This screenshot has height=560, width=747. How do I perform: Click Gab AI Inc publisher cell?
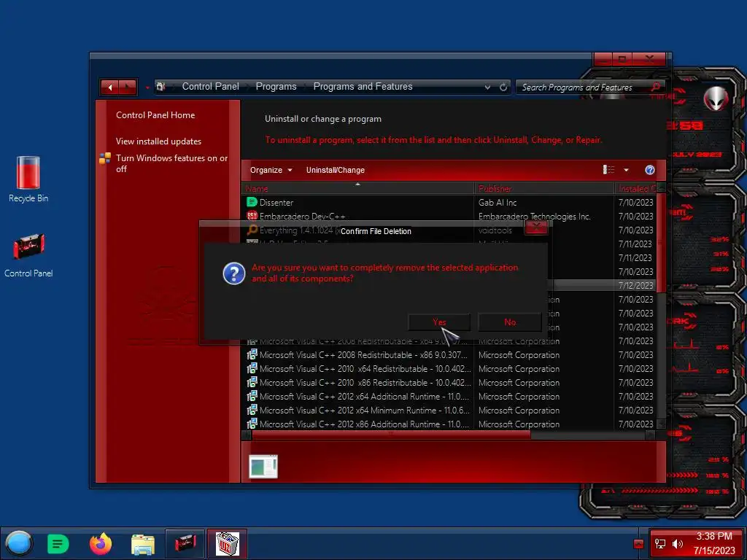point(498,203)
